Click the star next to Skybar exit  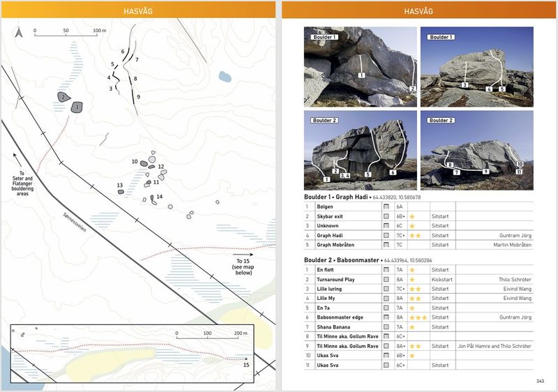(412, 216)
